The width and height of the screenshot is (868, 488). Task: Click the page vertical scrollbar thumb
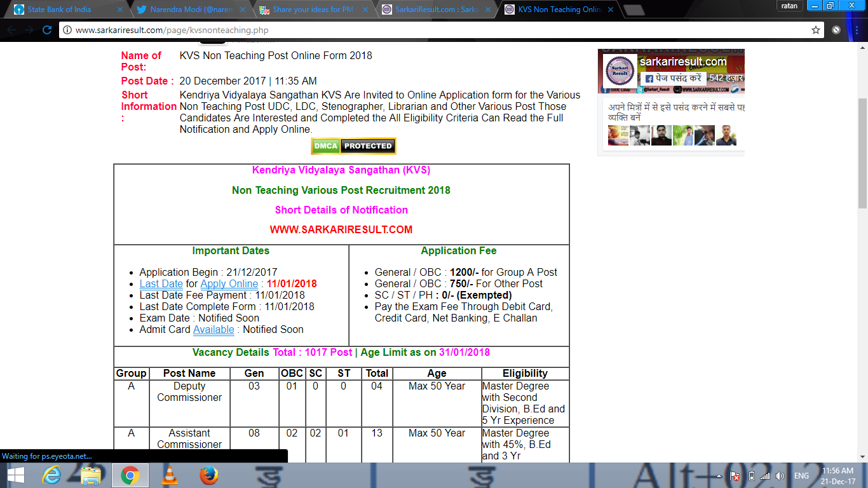pyautogui.click(x=862, y=154)
